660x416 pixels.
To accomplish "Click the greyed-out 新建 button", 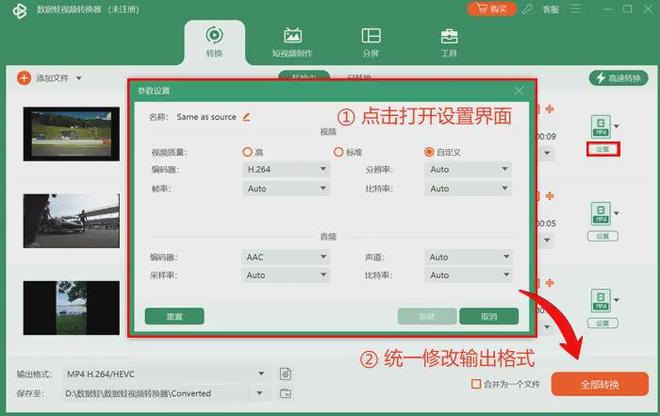I will point(427,316).
